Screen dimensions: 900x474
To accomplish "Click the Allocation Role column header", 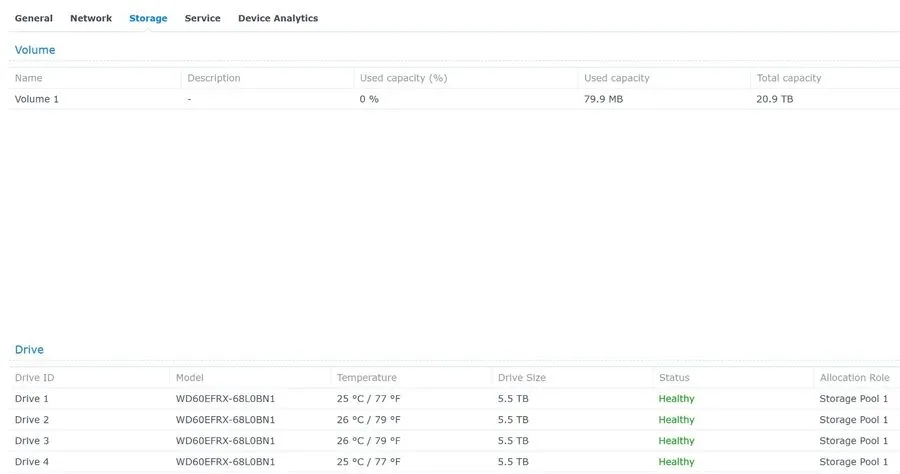I will point(854,378).
